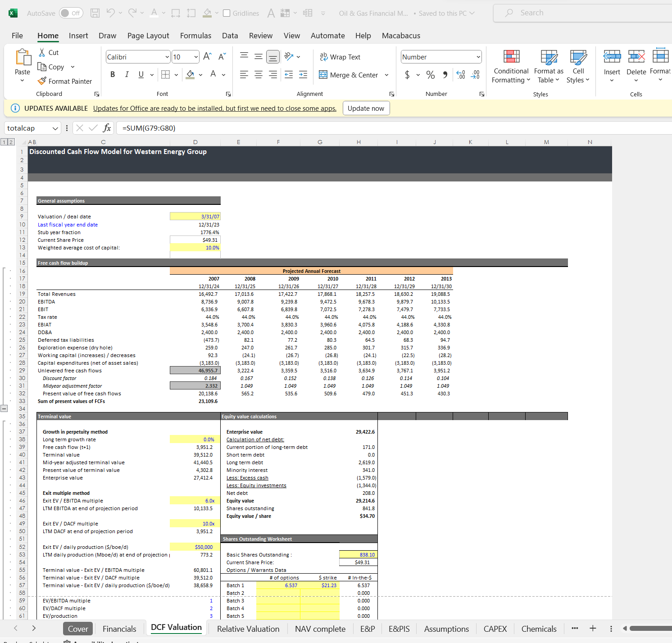Open the font name dropdown

point(168,57)
